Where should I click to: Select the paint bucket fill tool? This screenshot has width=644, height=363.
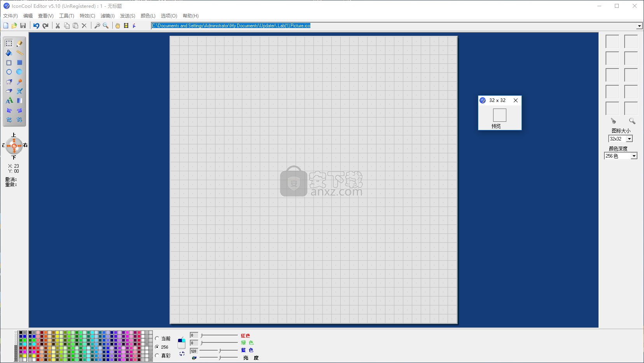point(9,53)
